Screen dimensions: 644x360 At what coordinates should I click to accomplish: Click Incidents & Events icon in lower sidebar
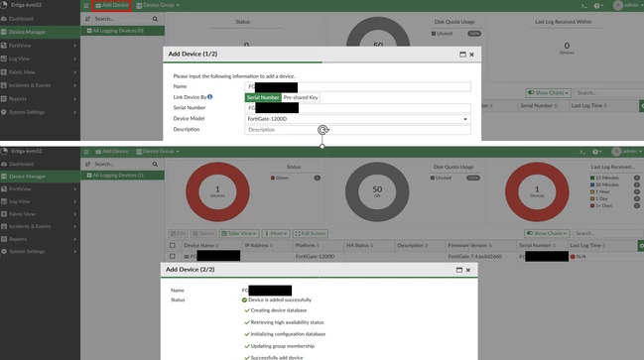tap(4, 226)
